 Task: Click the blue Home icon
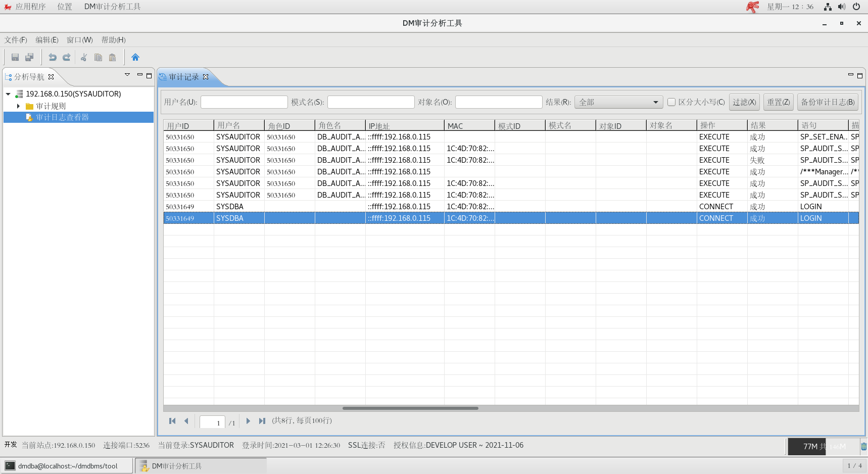pyautogui.click(x=135, y=57)
